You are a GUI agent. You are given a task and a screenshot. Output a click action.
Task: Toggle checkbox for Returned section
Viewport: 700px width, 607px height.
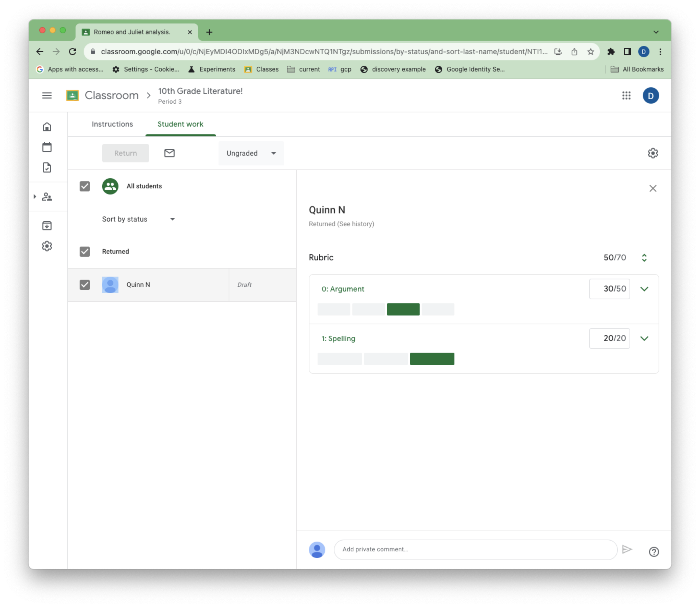pyautogui.click(x=85, y=251)
